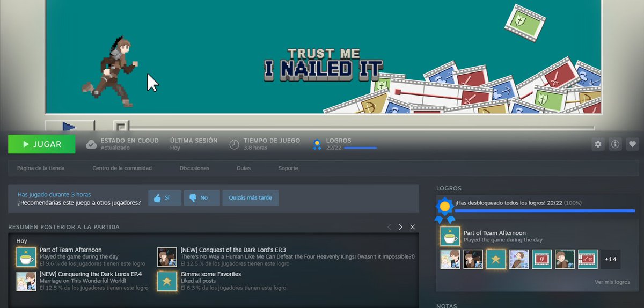644x308 pixels.
Task: Open Discusiones tab
Action: 194,168
